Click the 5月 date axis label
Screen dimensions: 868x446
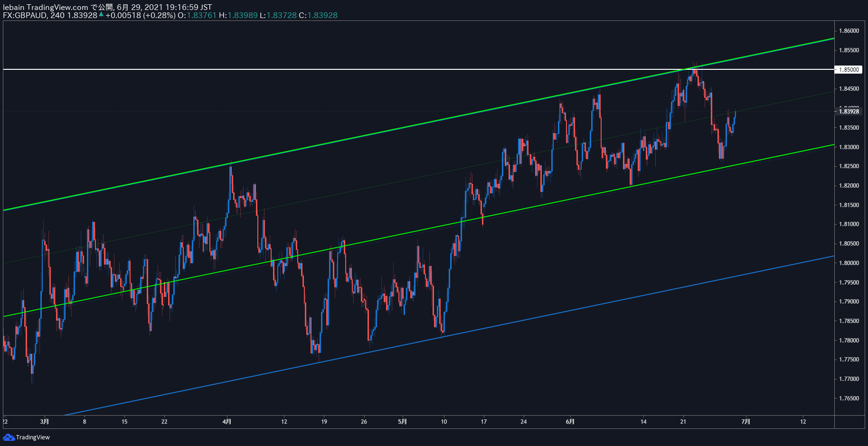pos(402,421)
